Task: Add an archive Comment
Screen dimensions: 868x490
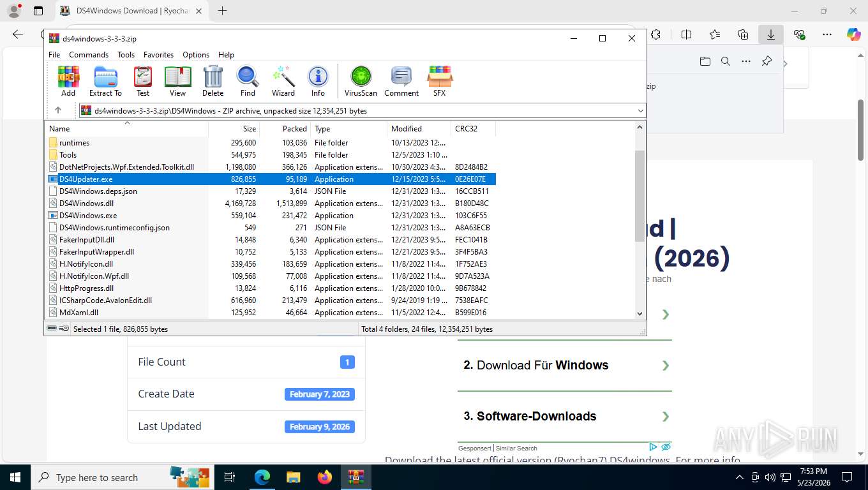Action: point(401,81)
